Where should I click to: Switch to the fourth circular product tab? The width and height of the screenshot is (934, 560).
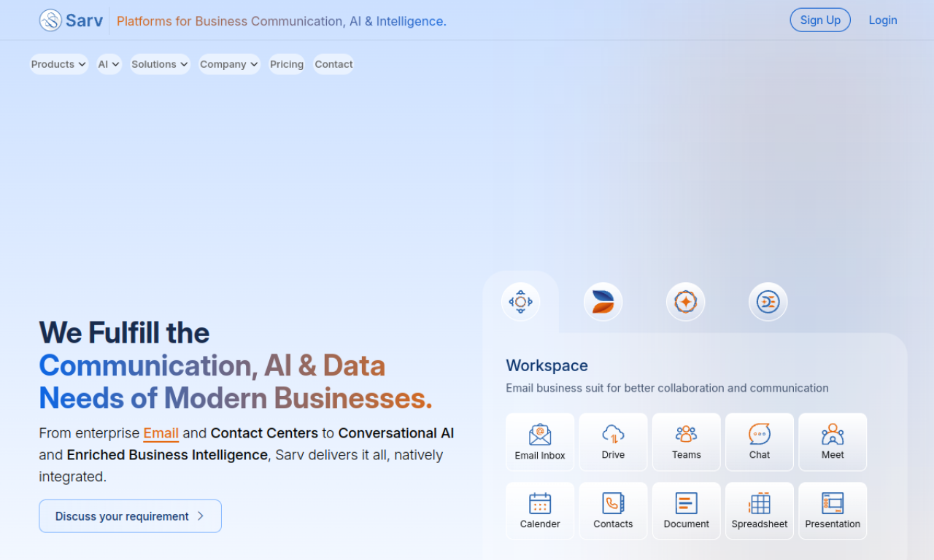pyautogui.click(x=768, y=302)
